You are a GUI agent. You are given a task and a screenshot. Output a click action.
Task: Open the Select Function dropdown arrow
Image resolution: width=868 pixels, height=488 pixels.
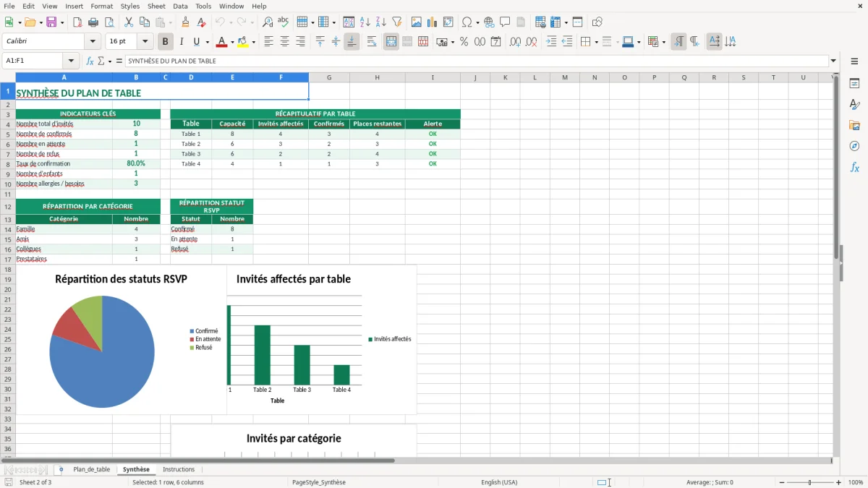109,61
